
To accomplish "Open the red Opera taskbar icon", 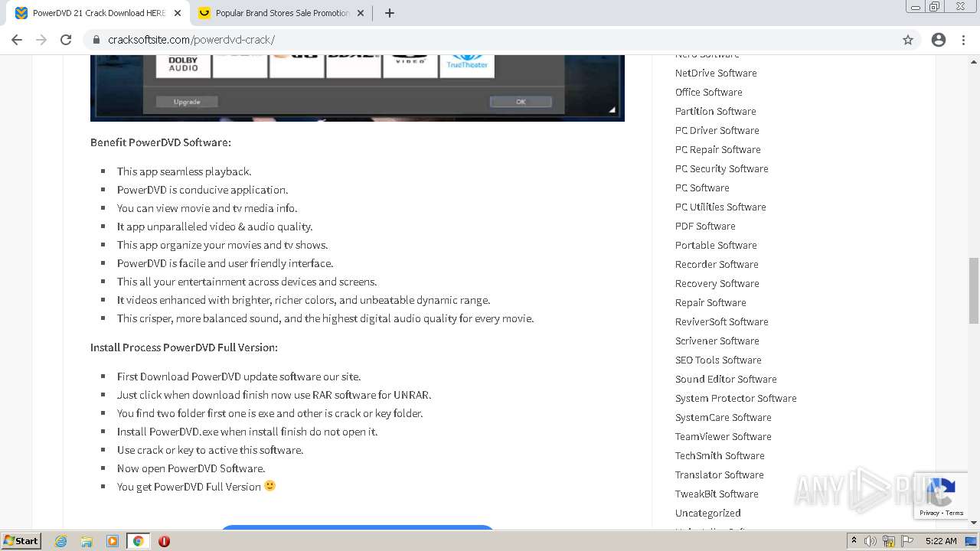I will pos(164,541).
